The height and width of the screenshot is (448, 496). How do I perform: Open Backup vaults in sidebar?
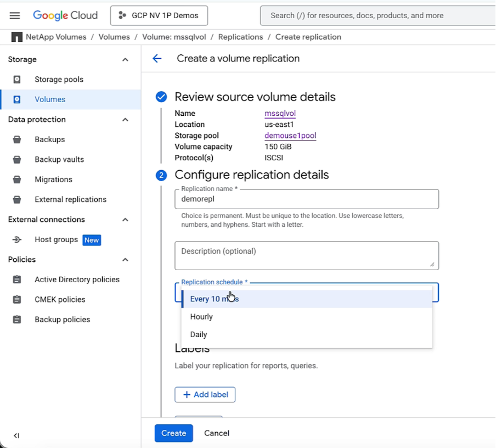[59, 159]
